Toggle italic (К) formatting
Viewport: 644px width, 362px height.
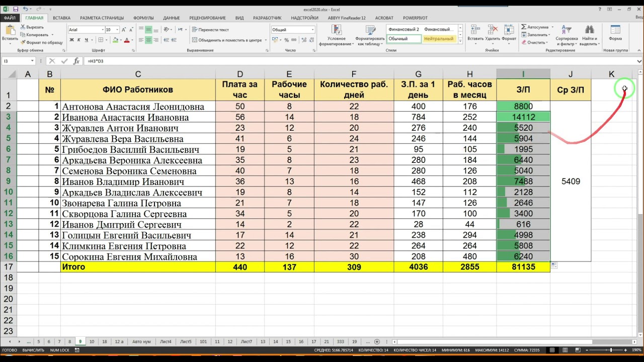(x=79, y=40)
